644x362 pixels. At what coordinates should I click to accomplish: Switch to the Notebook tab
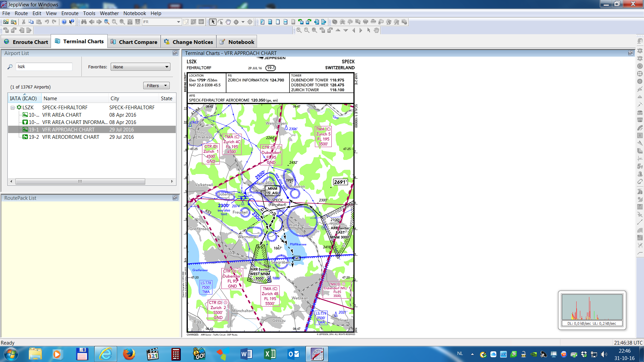237,42
